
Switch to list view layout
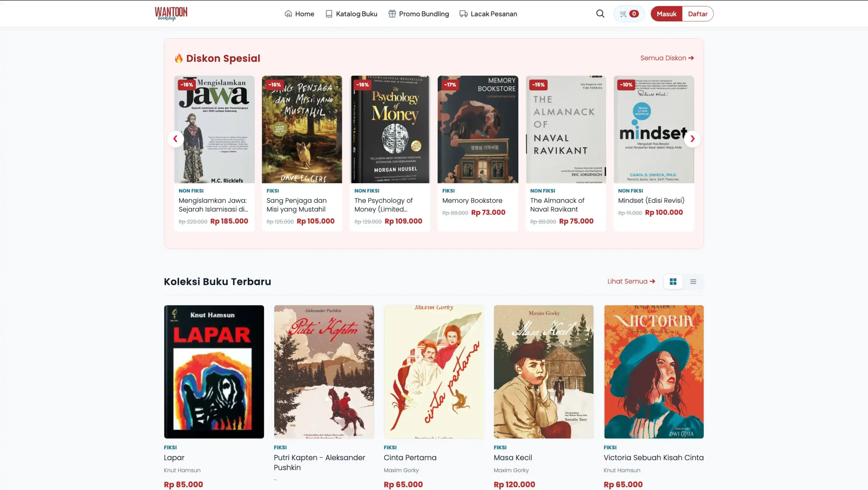click(x=693, y=281)
